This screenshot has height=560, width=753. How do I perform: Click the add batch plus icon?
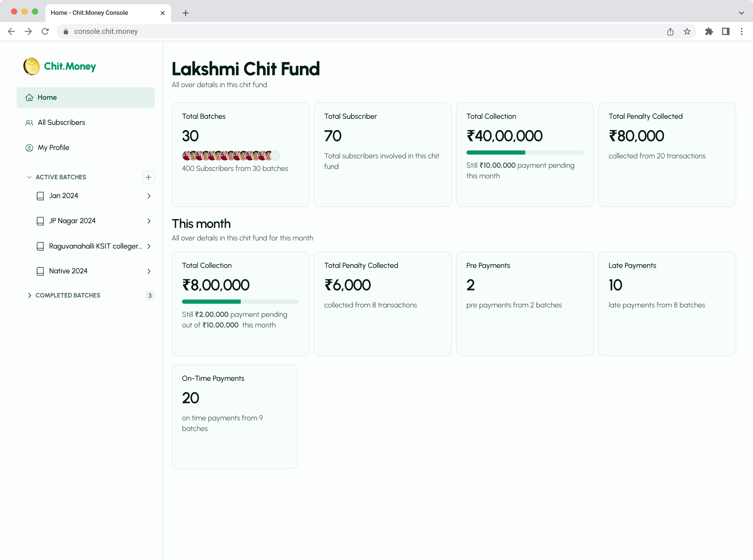pos(148,177)
